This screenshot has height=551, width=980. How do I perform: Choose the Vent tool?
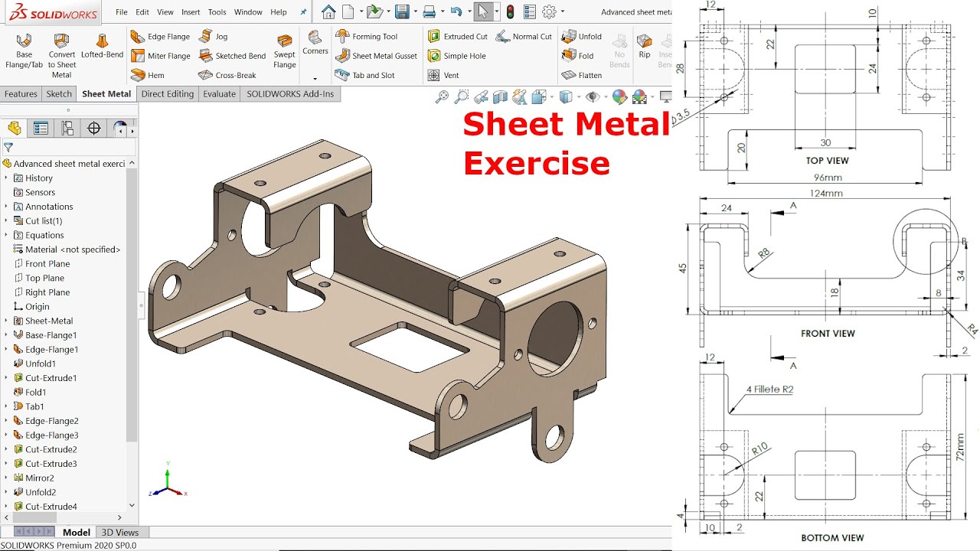[443, 75]
